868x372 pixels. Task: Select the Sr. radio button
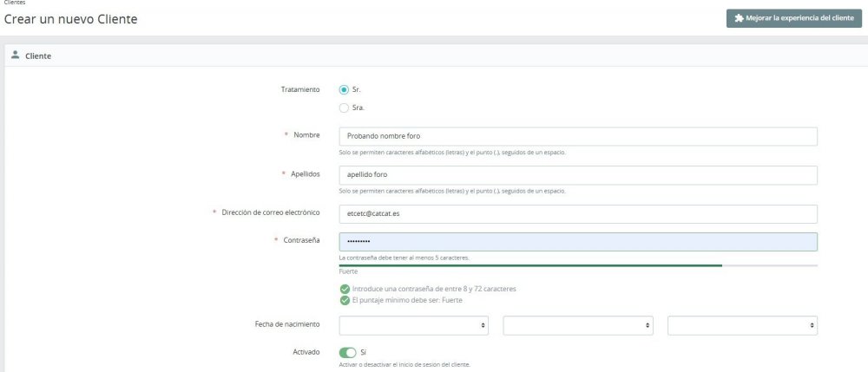click(344, 89)
